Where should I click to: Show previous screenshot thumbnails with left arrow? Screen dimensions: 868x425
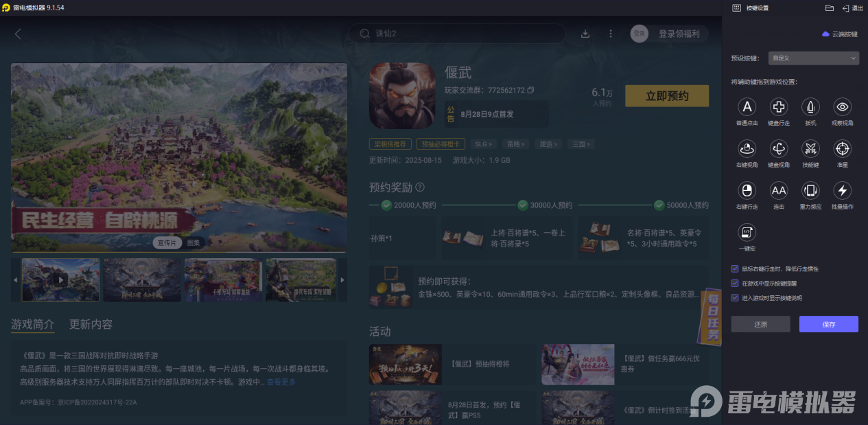(15, 280)
